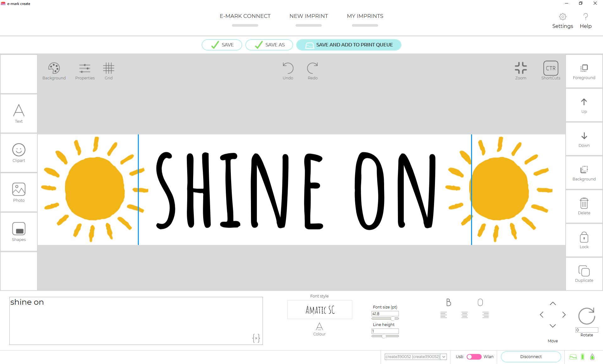Open the E-MARK CONNECT tab

tap(245, 16)
